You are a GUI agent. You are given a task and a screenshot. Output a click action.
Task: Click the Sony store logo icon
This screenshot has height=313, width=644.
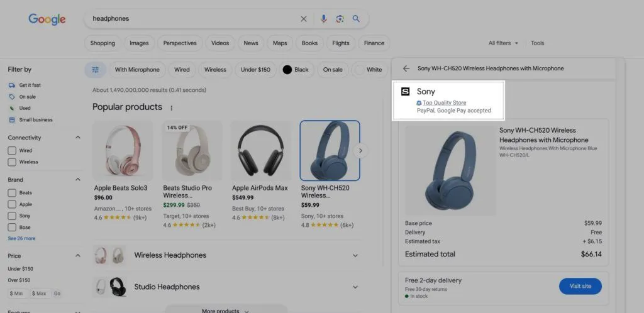pyautogui.click(x=406, y=92)
